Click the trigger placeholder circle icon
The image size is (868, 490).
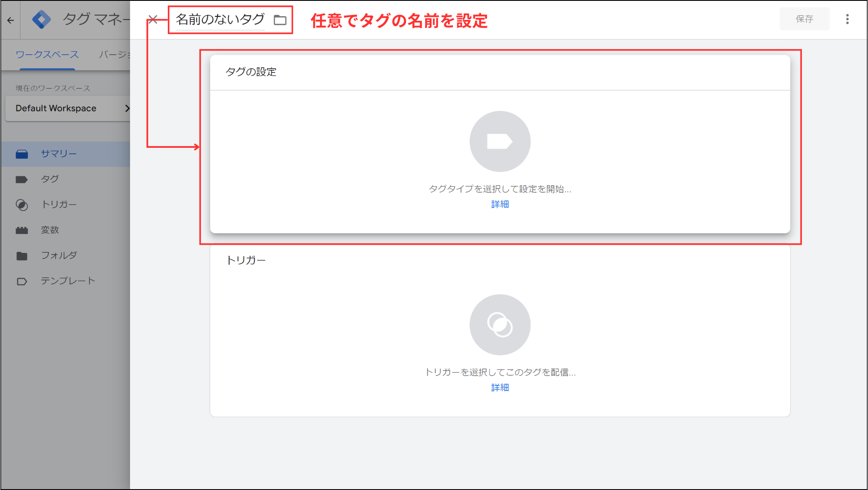(500, 325)
